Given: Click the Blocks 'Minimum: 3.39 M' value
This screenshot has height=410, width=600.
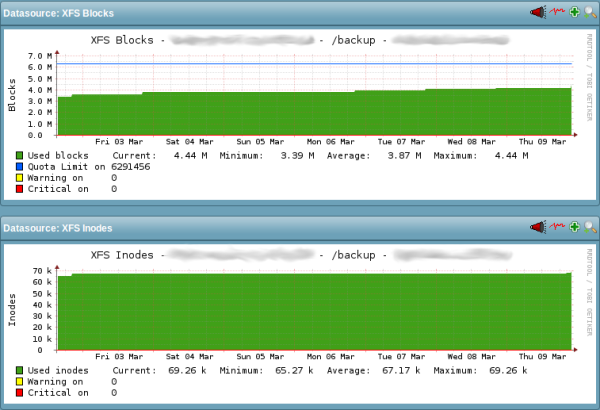Looking at the screenshot, I should (267, 156).
